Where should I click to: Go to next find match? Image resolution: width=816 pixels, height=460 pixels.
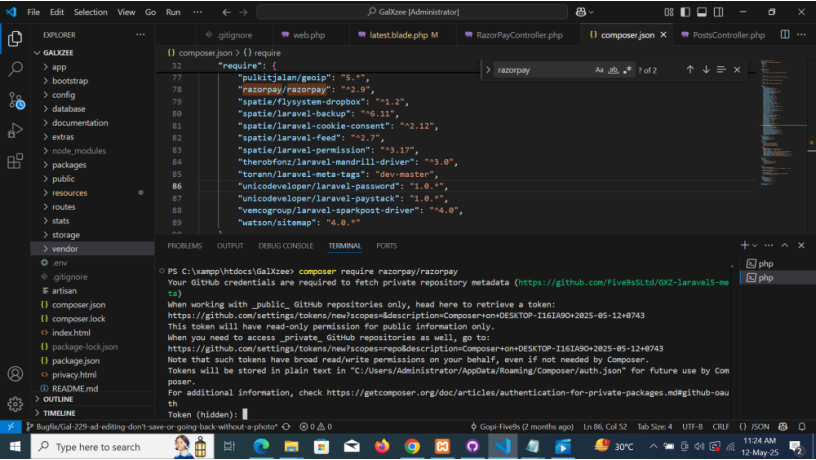click(x=706, y=69)
